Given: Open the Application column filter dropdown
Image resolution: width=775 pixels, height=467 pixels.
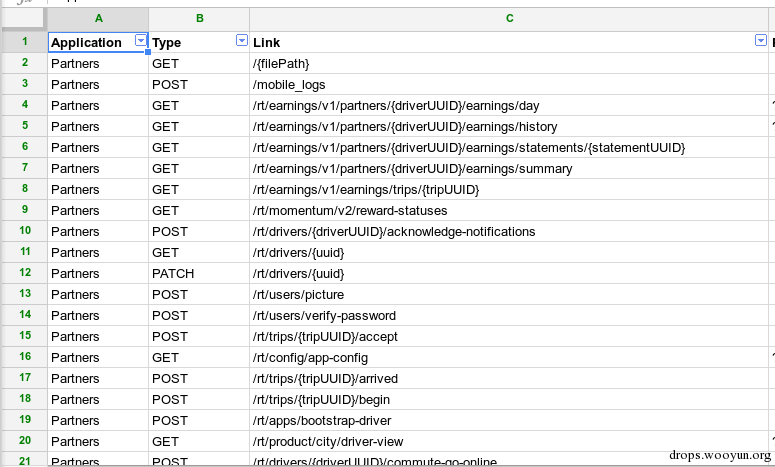Looking at the screenshot, I should click(140, 41).
